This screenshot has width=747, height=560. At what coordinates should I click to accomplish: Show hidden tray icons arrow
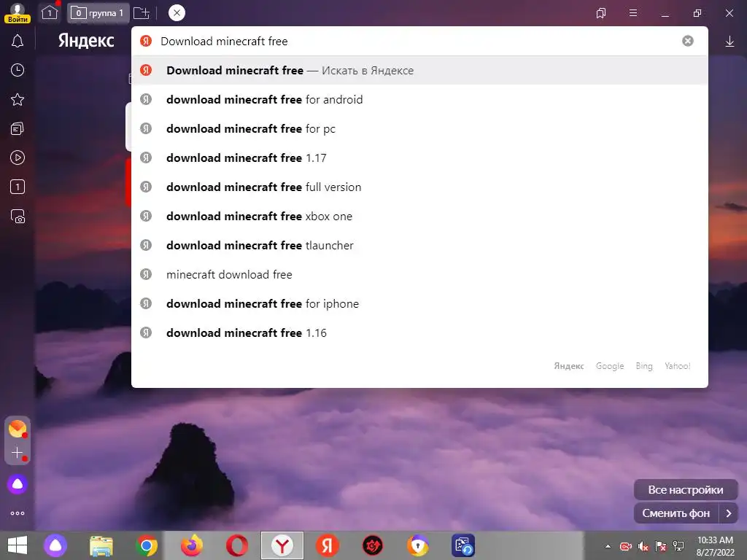pyautogui.click(x=608, y=546)
